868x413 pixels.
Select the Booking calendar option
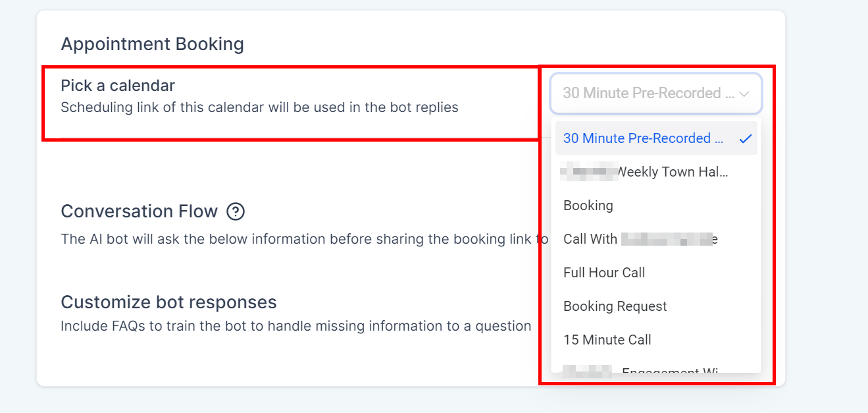(x=588, y=206)
